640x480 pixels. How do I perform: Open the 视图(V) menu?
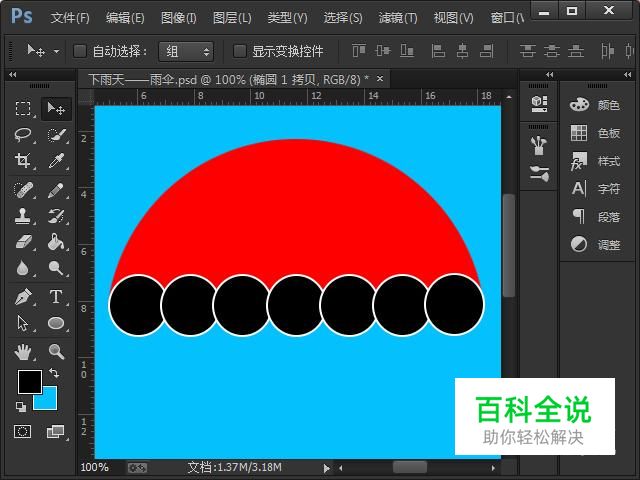click(x=453, y=18)
